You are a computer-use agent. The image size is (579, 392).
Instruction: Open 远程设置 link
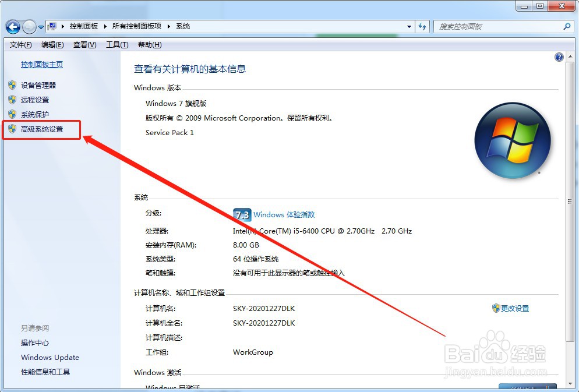(35, 100)
